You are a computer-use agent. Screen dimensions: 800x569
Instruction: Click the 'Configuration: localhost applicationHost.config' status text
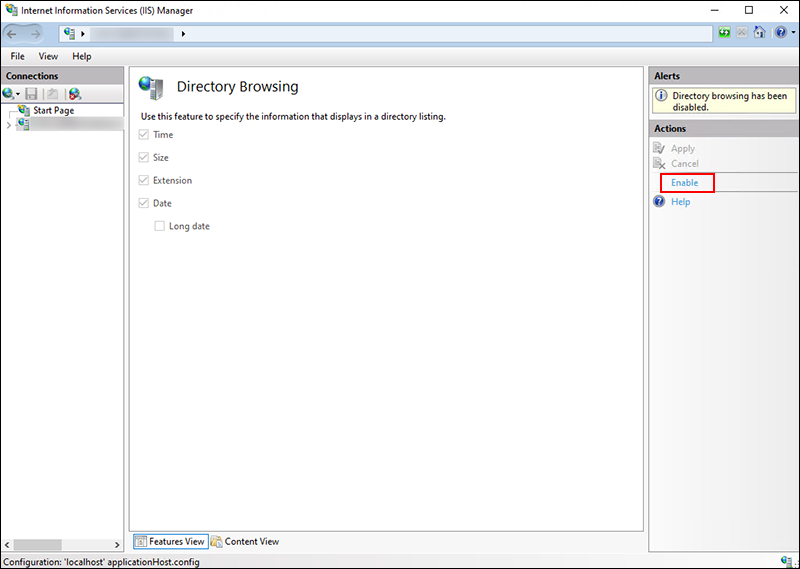[101, 562]
